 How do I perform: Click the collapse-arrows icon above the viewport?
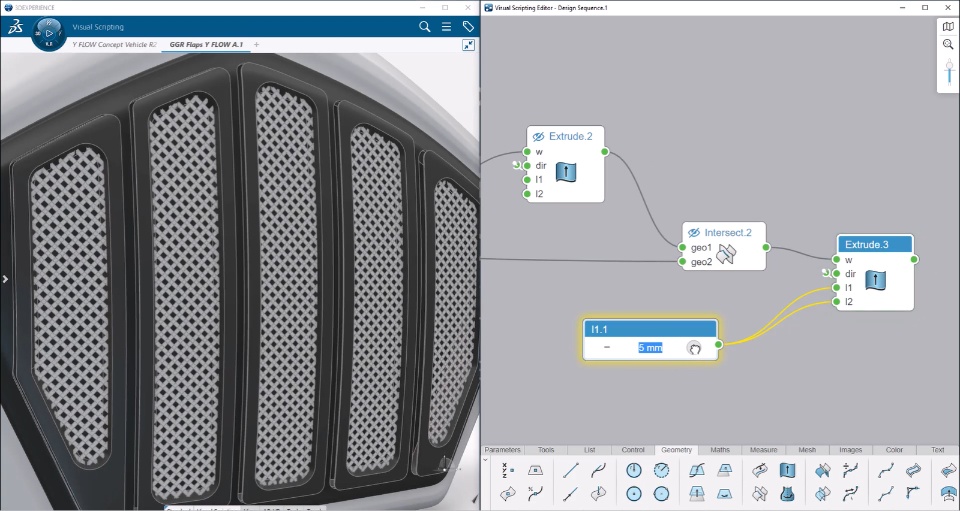click(468, 45)
